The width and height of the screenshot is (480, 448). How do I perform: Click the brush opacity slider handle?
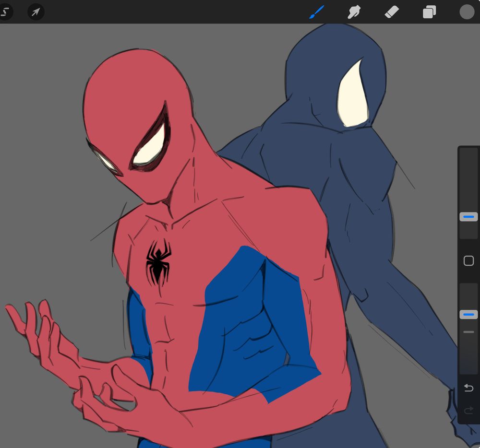(468, 314)
